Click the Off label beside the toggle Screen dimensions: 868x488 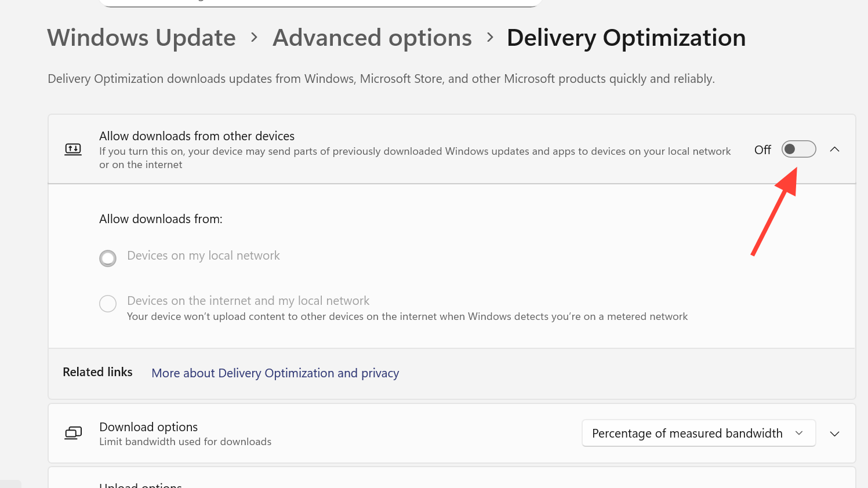coord(762,150)
